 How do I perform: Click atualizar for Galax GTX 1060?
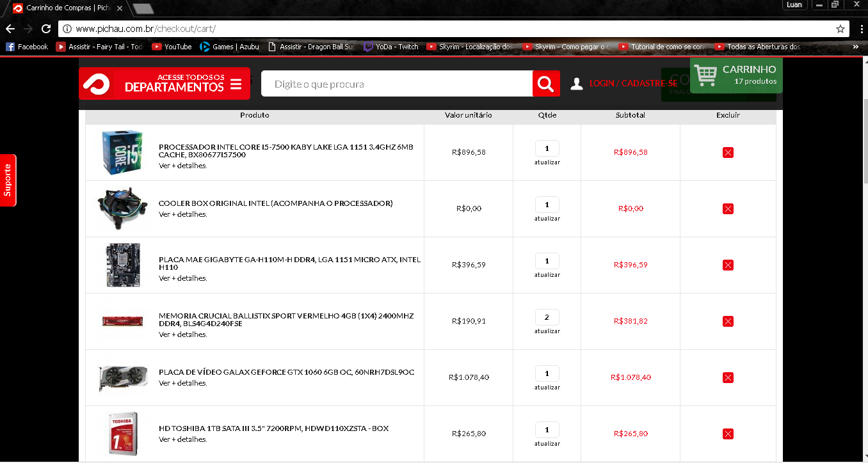pos(547,388)
